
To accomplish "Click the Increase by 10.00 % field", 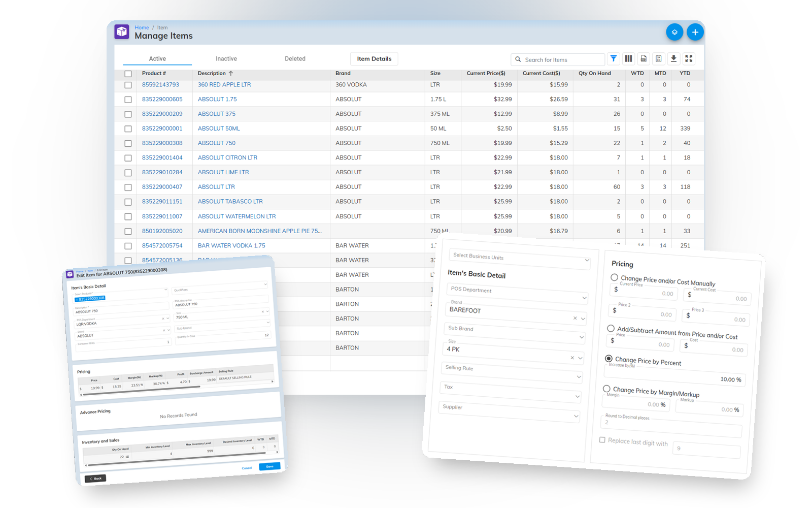I will tap(676, 376).
